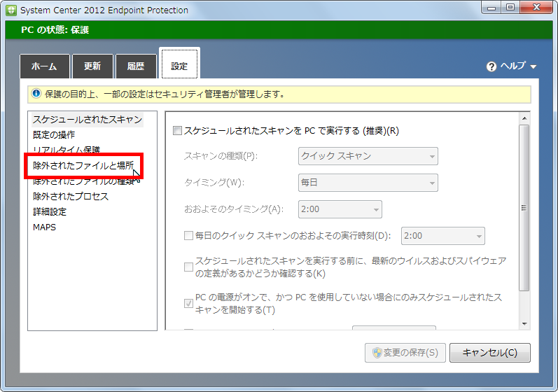Click the PC の状態: 保護 status text

[55, 30]
